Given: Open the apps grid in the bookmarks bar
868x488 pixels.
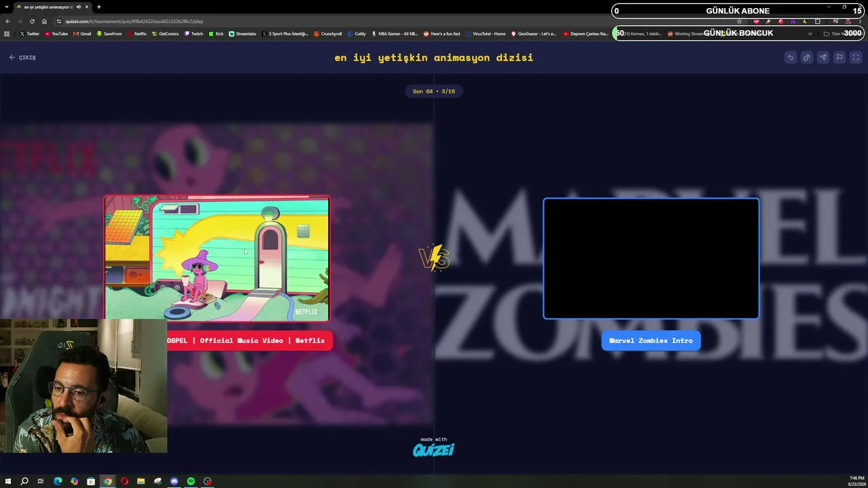Looking at the screenshot, I should [x=7, y=34].
